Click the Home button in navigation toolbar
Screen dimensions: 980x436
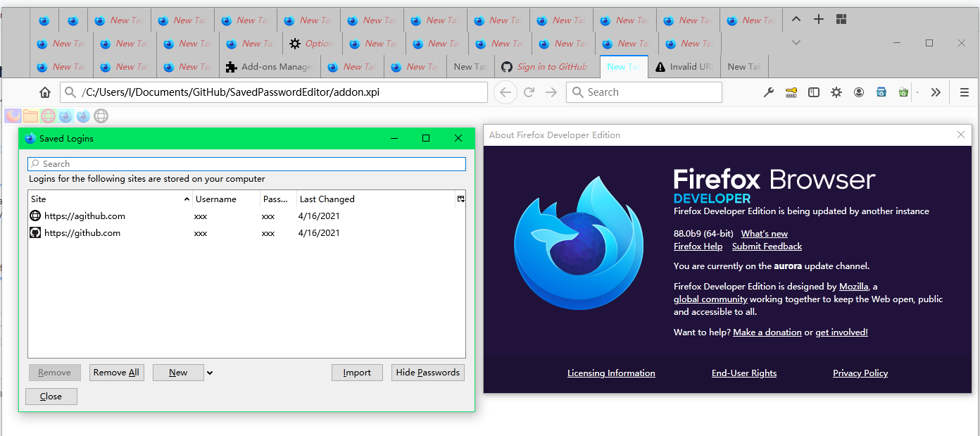[x=45, y=92]
